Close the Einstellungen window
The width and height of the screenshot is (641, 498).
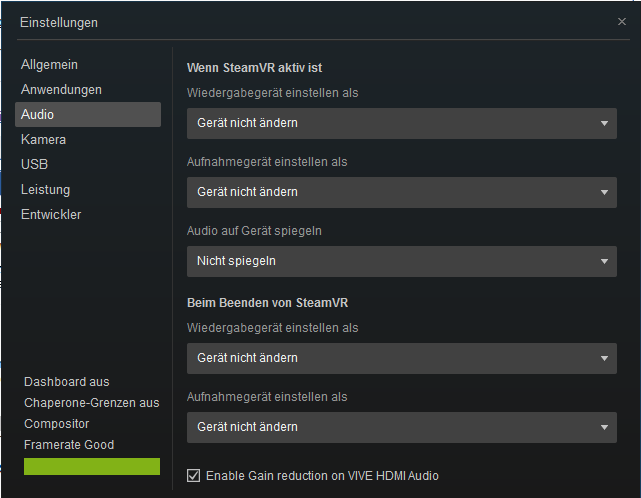click(x=622, y=21)
